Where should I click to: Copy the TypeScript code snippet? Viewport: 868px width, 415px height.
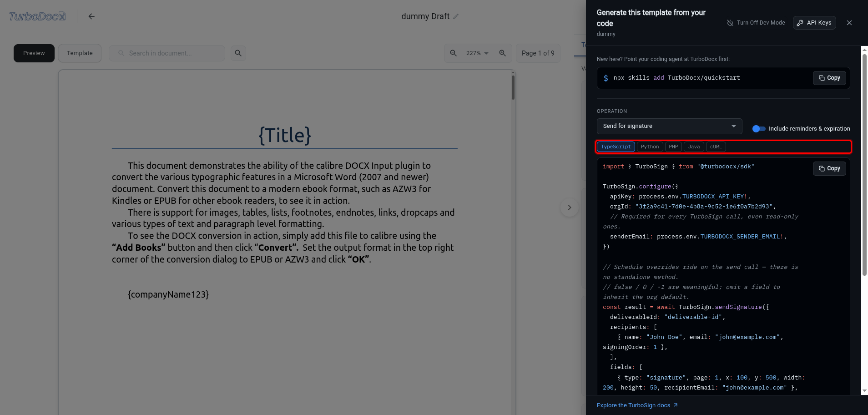829,168
